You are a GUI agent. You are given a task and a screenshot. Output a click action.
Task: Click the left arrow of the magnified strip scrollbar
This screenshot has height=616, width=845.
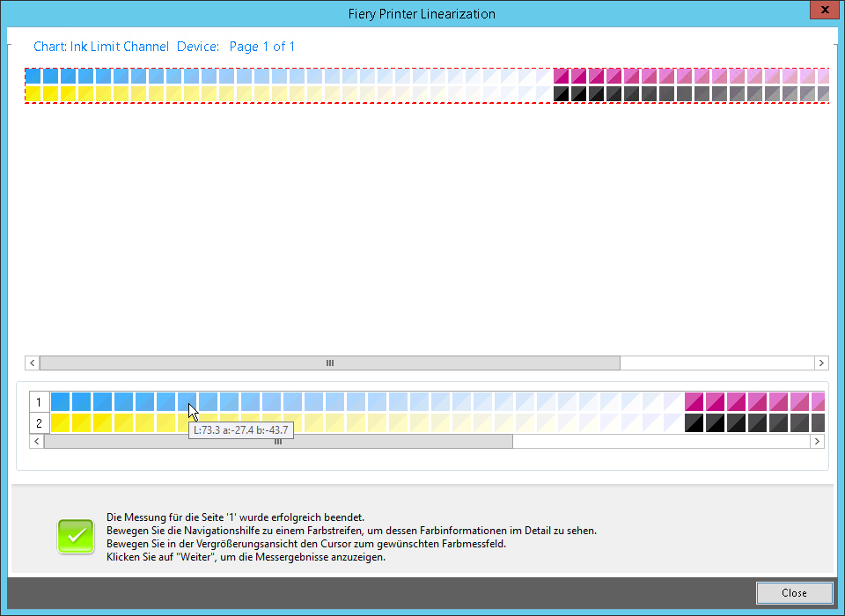(x=37, y=442)
